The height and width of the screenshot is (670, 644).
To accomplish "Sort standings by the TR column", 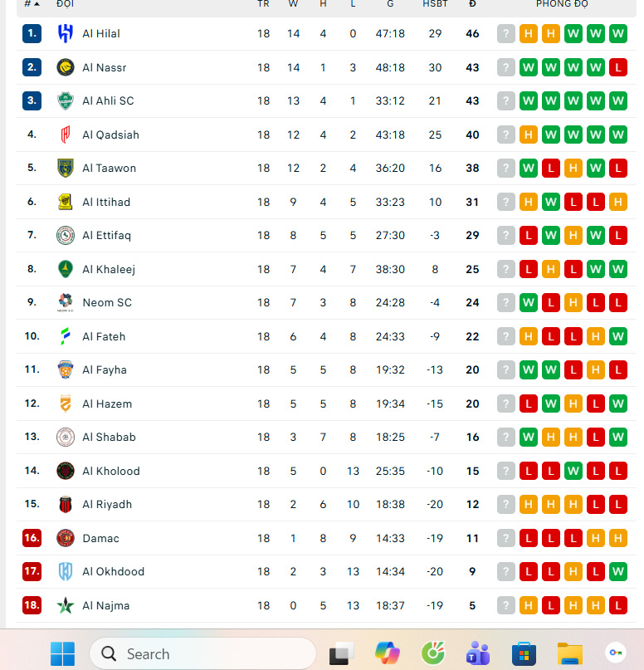I will [x=263, y=4].
